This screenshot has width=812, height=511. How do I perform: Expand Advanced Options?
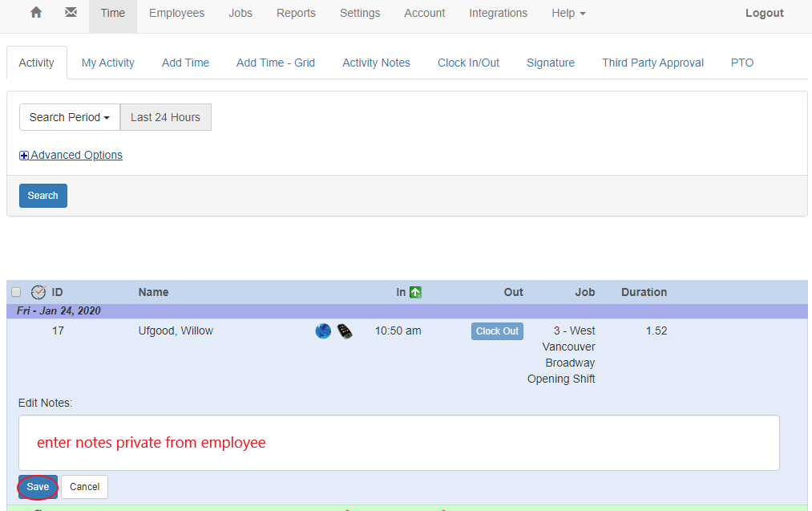pos(71,155)
